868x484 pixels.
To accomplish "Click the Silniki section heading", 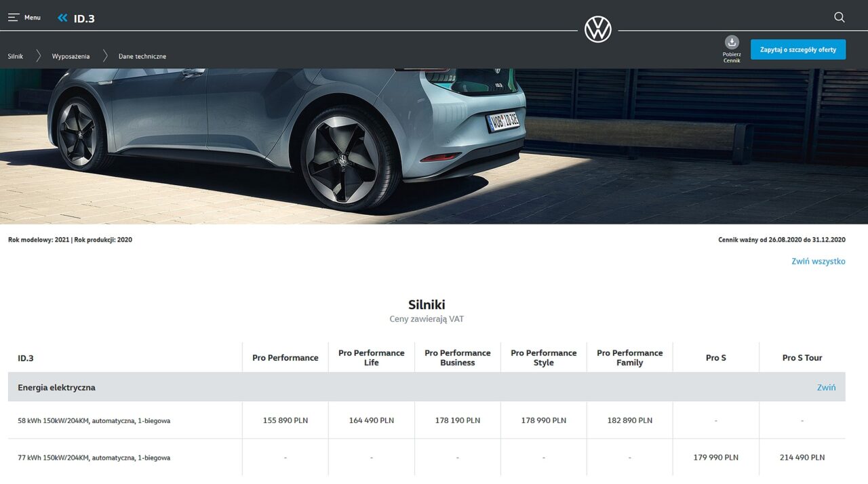I will 427,305.
